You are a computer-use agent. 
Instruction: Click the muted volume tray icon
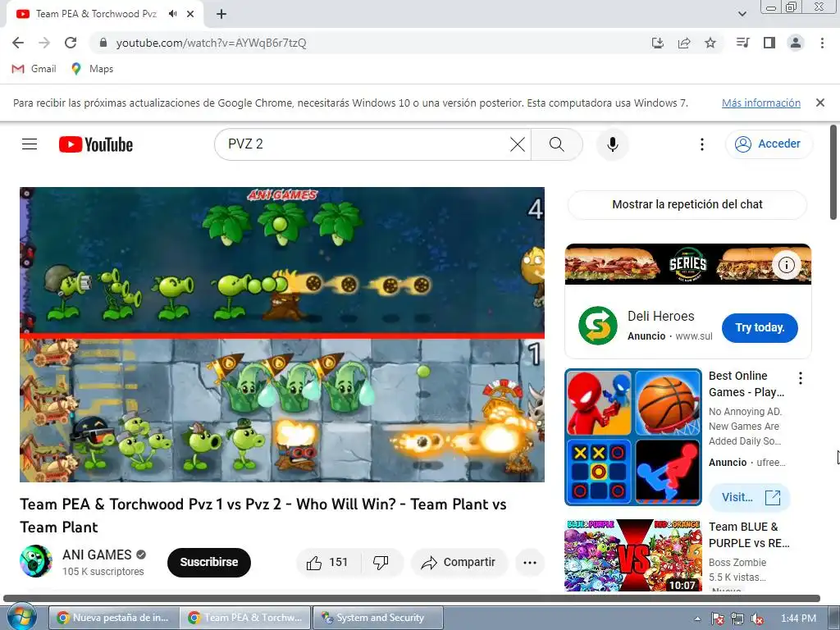click(757, 619)
